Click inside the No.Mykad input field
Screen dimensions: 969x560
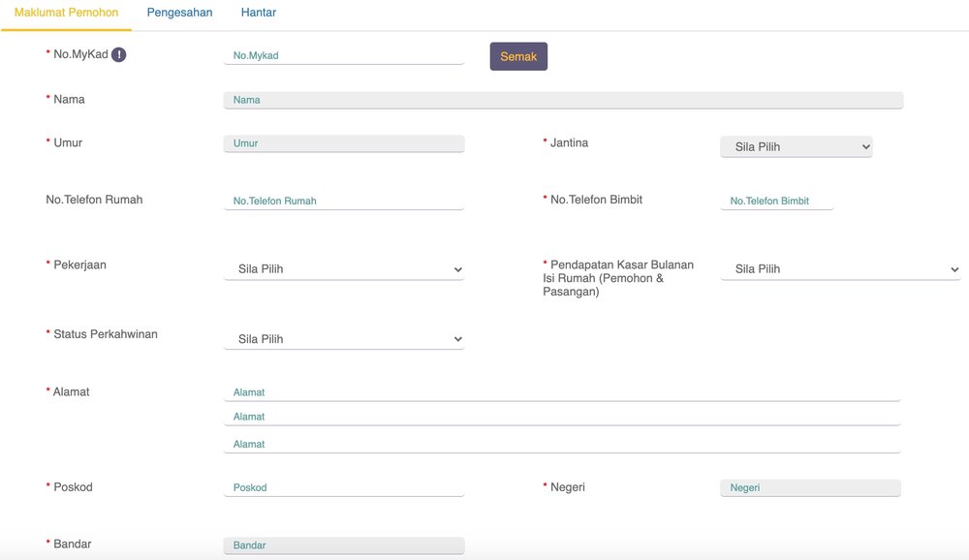pyautogui.click(x=344, y=55)
